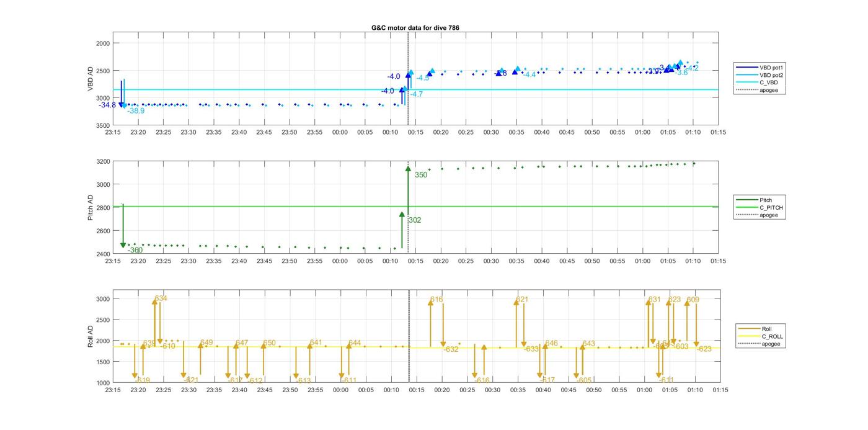This screenshot has height=430, width=868.
Task: Click the "-4.5" VBD data label
Action: point(423,78)
